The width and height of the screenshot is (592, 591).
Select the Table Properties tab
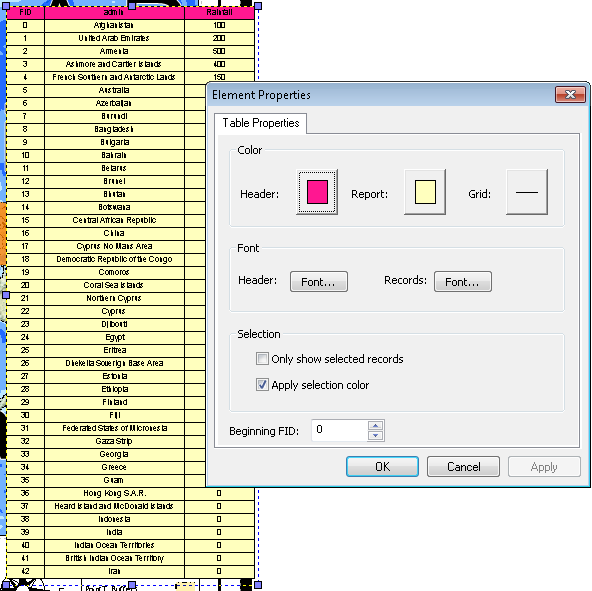(x=261, y=123)
